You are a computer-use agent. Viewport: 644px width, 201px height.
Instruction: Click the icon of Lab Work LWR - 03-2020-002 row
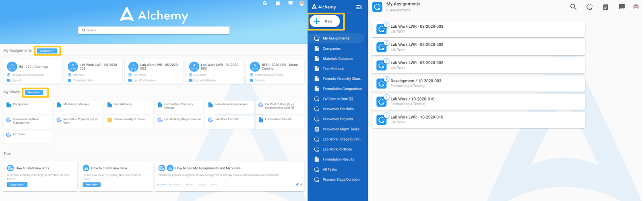381,65
